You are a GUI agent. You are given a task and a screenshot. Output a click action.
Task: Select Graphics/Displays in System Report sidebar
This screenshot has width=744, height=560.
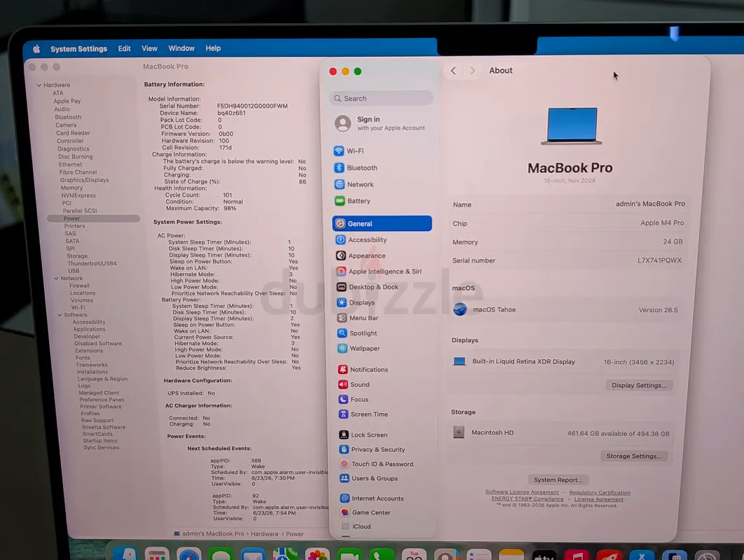pyautogui.click(x=85, y=180)
